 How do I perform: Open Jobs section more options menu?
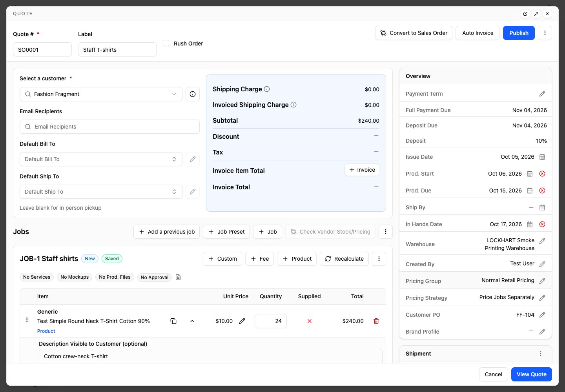click(x=386, y=232)
